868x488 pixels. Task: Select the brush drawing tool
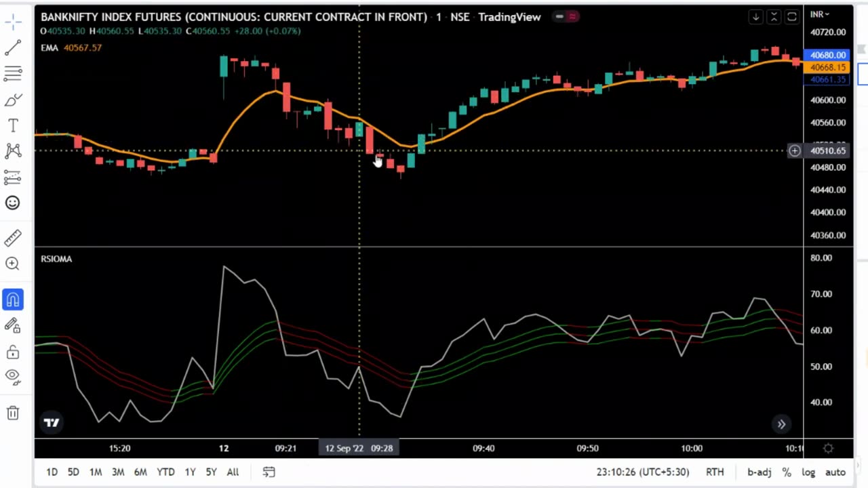click(13, 100)
